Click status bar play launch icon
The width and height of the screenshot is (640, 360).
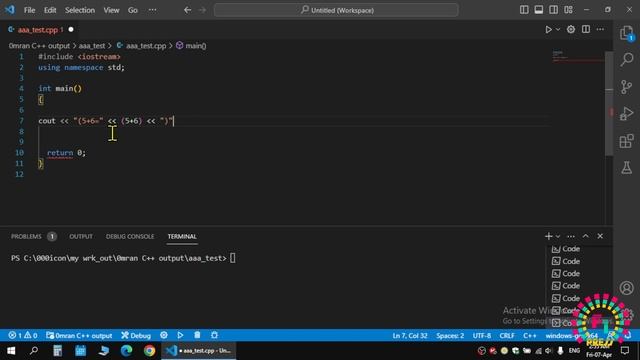click(x=180, y=335)
